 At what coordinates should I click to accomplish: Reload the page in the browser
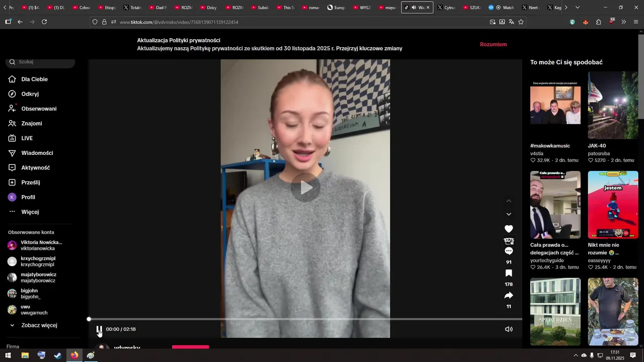44,22
